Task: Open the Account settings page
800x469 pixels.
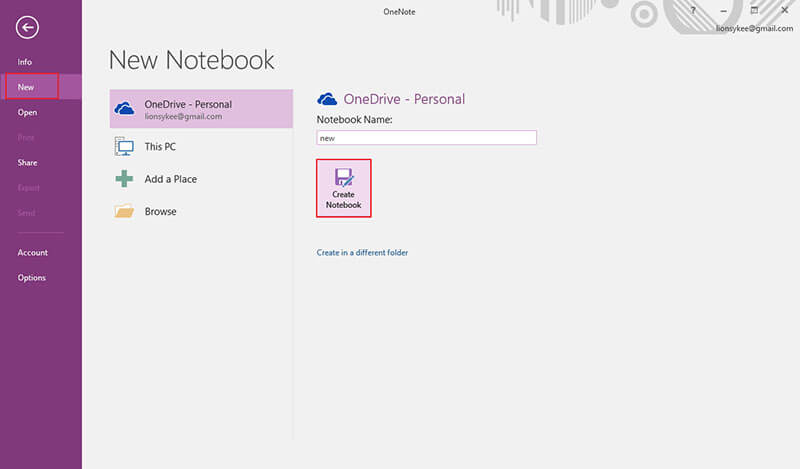Action: click(32, 252)
